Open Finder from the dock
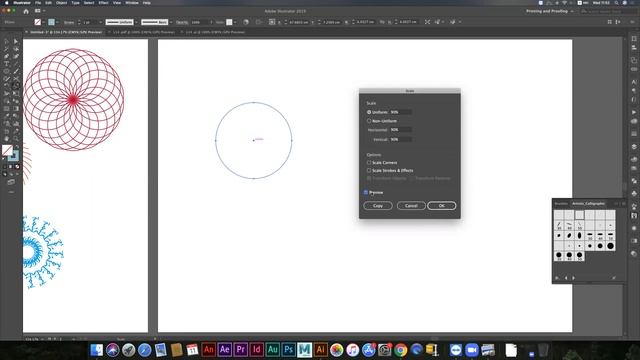The width and height of the screenshot is (640, 360). click(x=97, y=350)
